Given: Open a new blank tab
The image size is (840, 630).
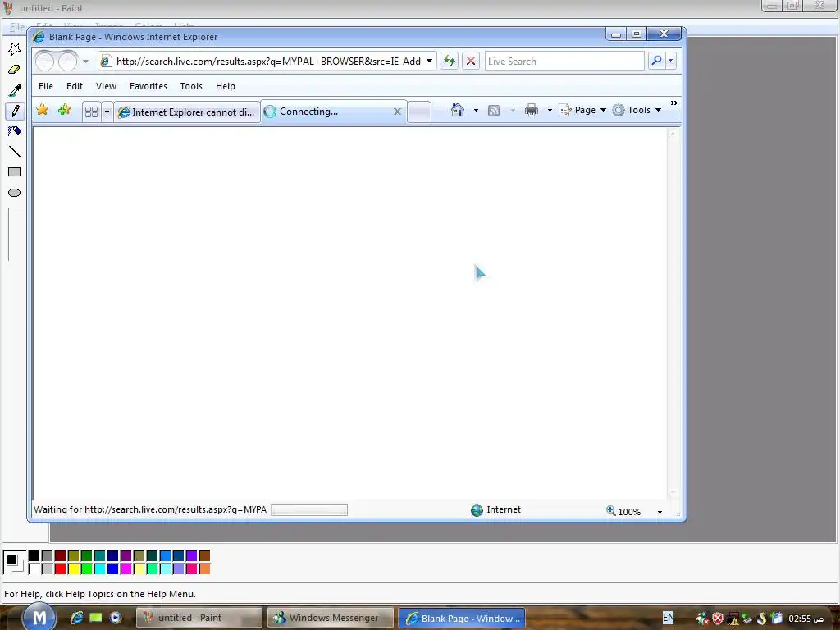Looking at the screenshot, I should (419, 112).
